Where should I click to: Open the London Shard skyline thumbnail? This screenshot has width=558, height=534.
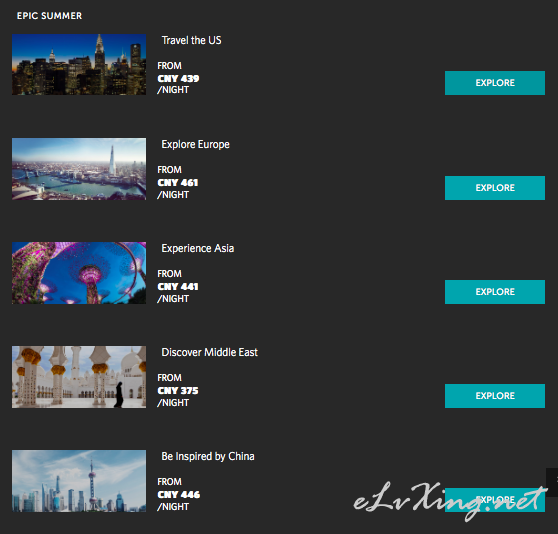(79, 169)
